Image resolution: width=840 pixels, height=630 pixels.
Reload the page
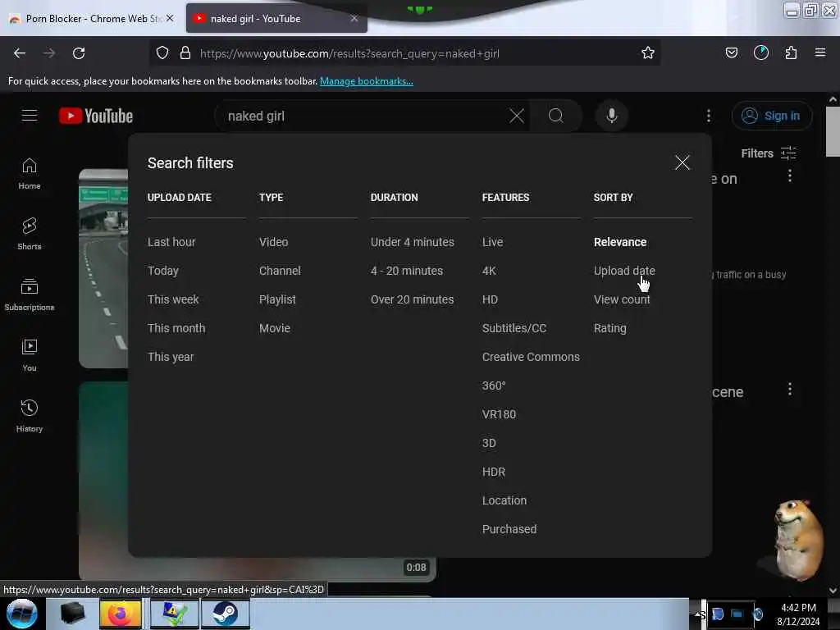pyautogui.click(x=79, y=53)
